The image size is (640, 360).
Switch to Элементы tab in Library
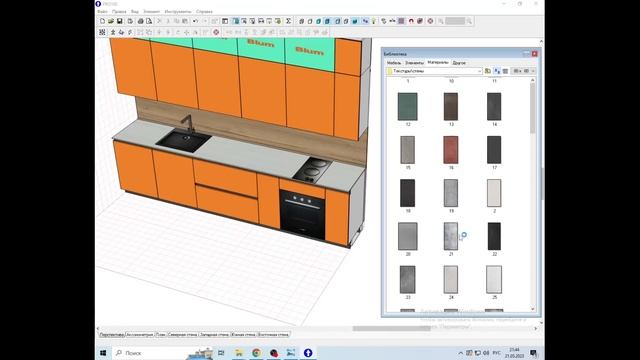414,63
